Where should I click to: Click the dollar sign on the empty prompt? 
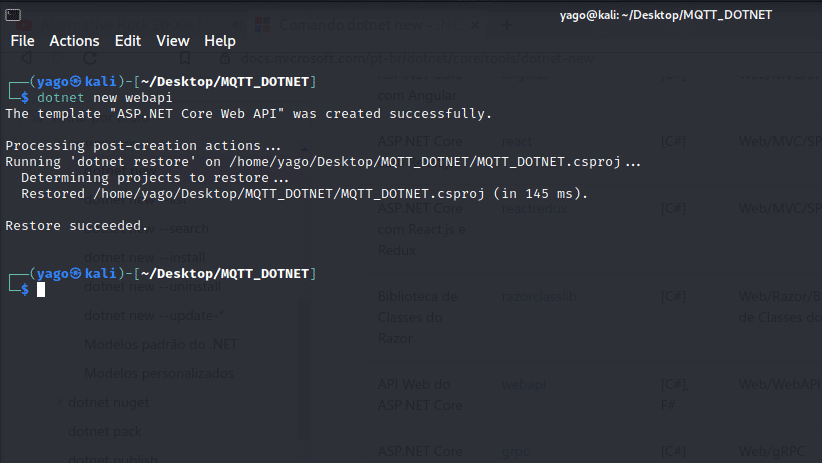pyautogui.click(x=25, y=290)
